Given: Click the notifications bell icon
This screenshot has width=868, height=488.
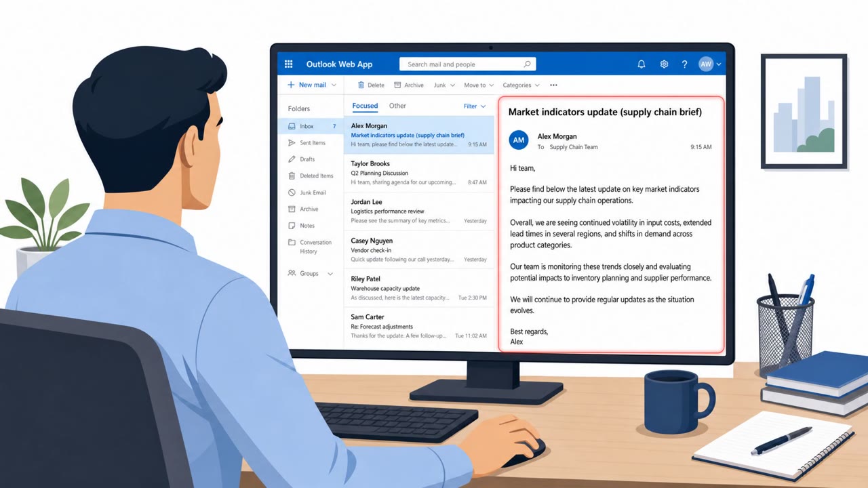Looking at the screenshot, I should (642, 64).
